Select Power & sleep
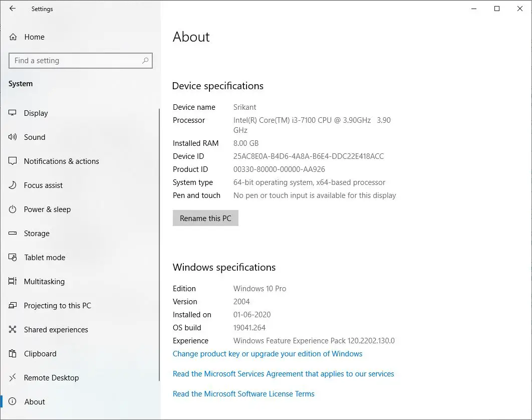 pos(81,209)
